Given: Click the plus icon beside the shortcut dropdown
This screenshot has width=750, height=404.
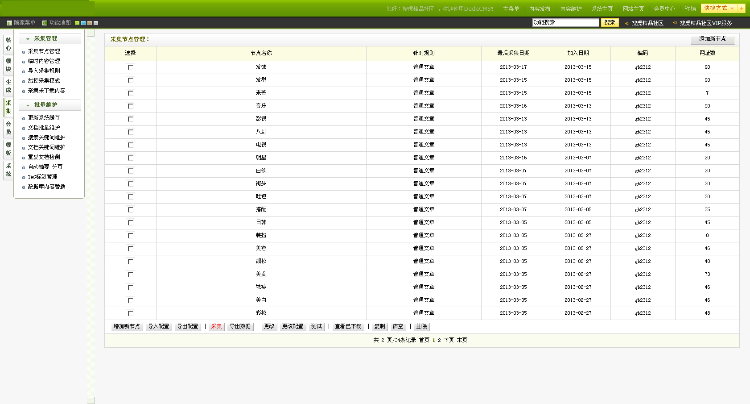Looking at the screenshot, I should click(x=741, y=8).
